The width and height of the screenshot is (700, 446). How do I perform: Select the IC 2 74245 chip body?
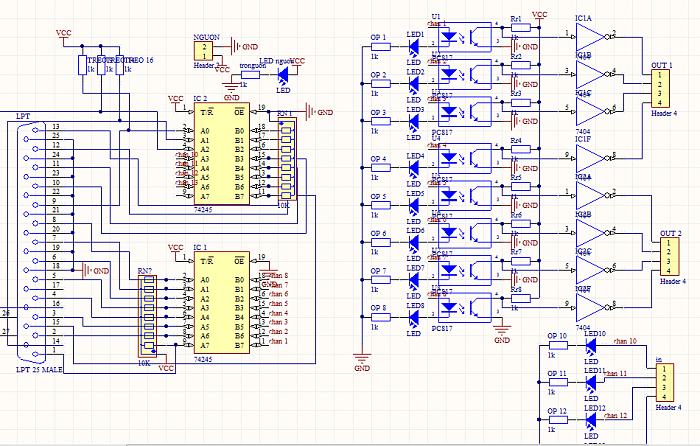point(221,154)
